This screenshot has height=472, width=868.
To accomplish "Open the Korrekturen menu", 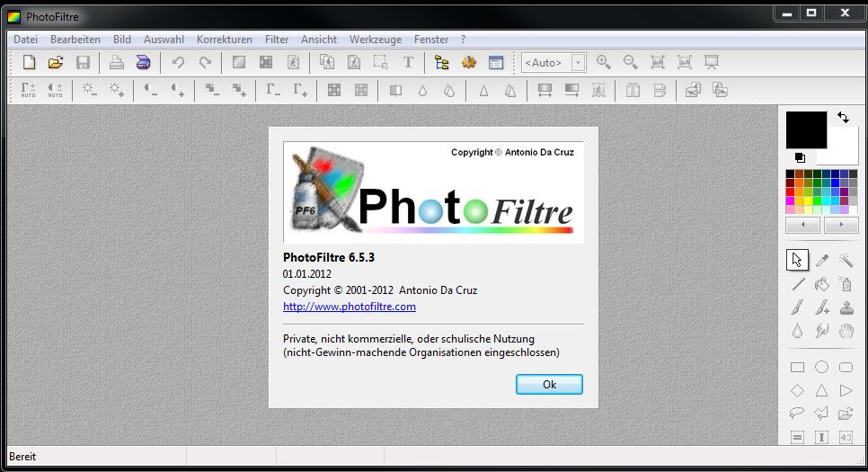I will click(225, 40).
